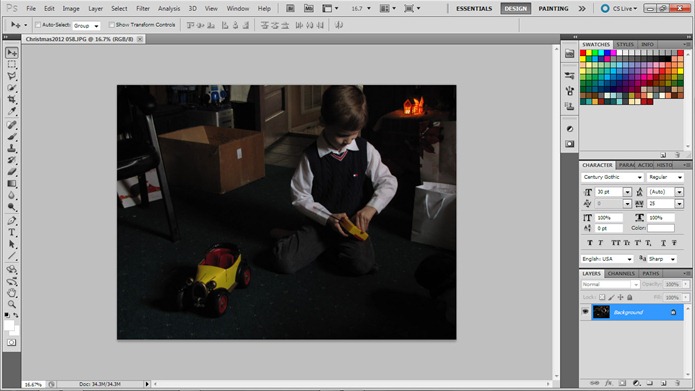Open the Analysis menu
Viewport: 695px width, 391px height.
coord(169,8)
